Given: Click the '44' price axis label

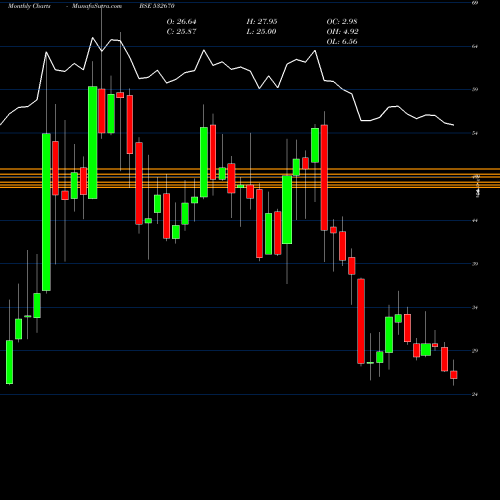Looking at the screenshot, I should click(475, 220).
